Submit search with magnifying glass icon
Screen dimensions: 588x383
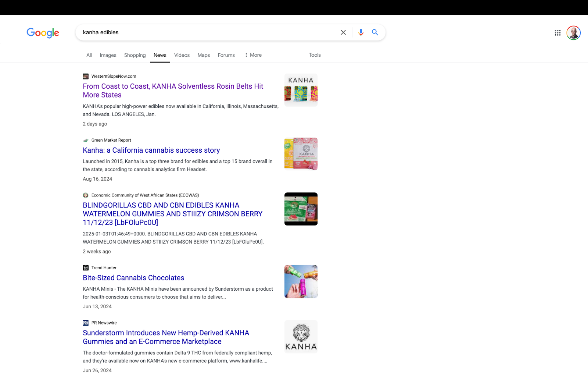point(375,32)
